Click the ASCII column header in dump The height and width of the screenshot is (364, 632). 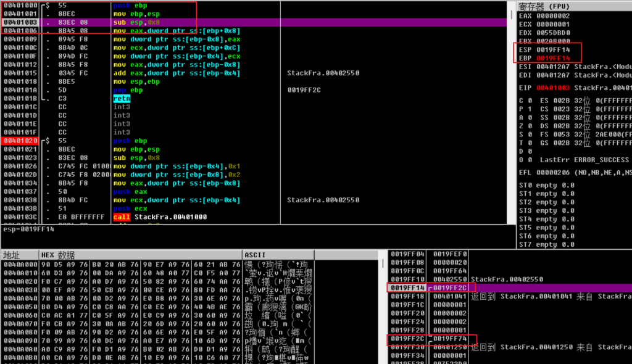point(255,255)
